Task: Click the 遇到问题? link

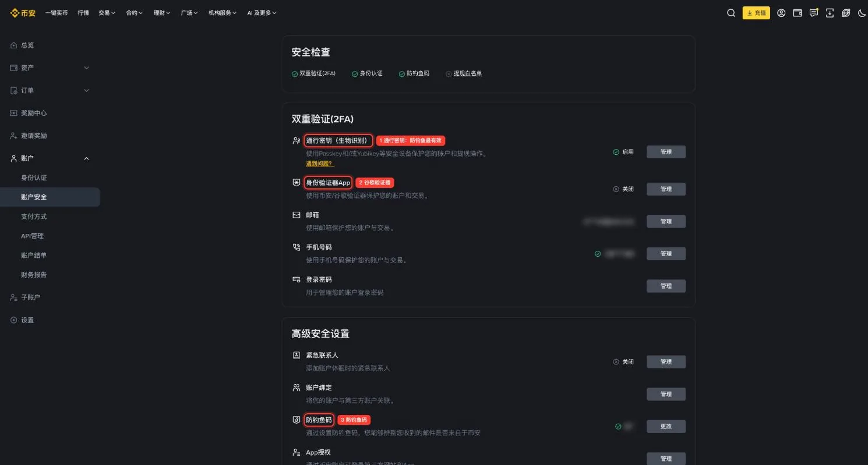Action: point(320,164)
